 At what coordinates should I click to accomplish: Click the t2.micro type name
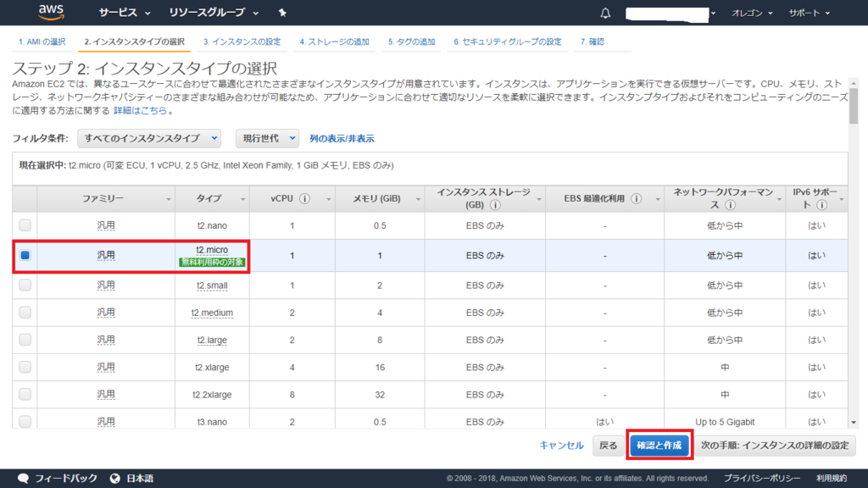click(x=212, y=250)
